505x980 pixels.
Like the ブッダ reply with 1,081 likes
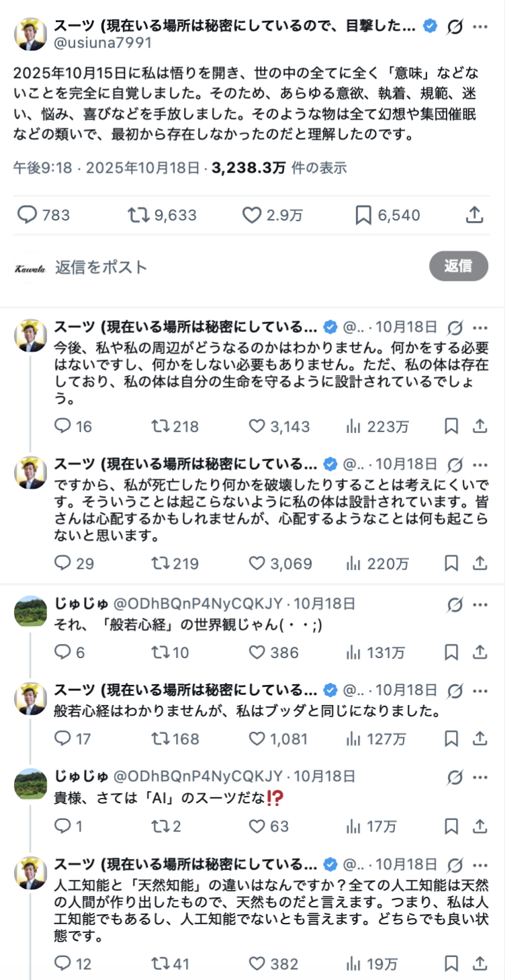pyautogui.click(x=257, y=739)
